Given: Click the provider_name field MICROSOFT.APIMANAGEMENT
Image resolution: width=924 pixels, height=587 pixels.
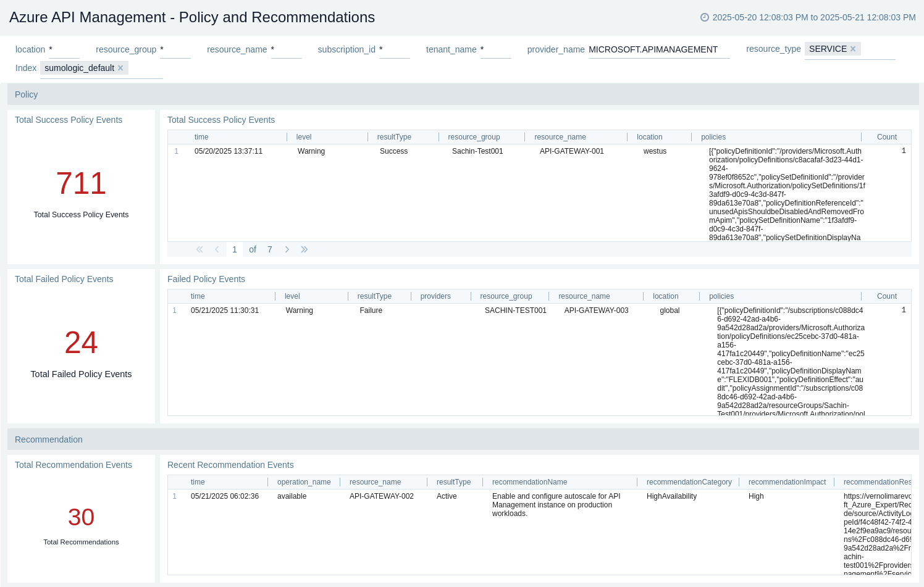Looking at the screenshot, I should tap(659, 49).
